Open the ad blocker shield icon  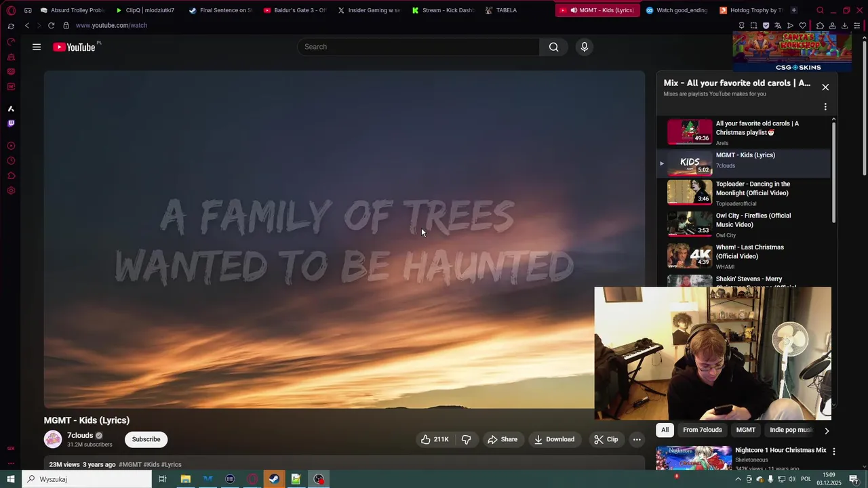pos(766,26)
